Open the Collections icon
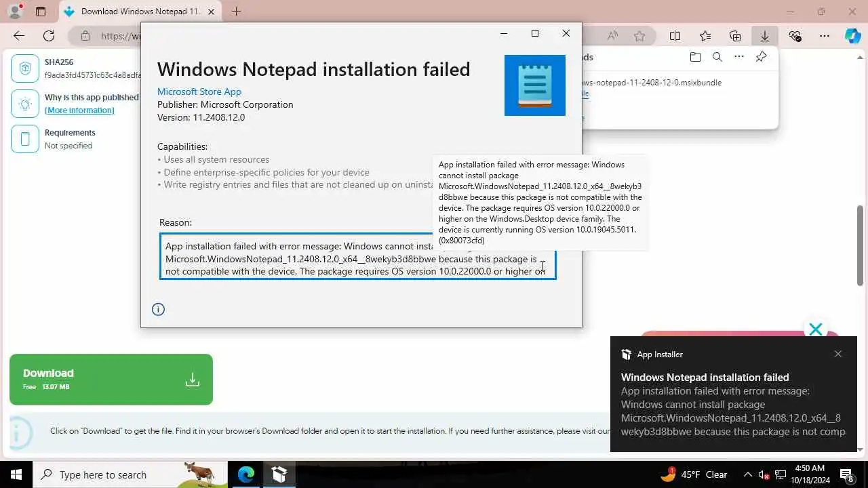The image size is (868, 488). pos(735,36)
